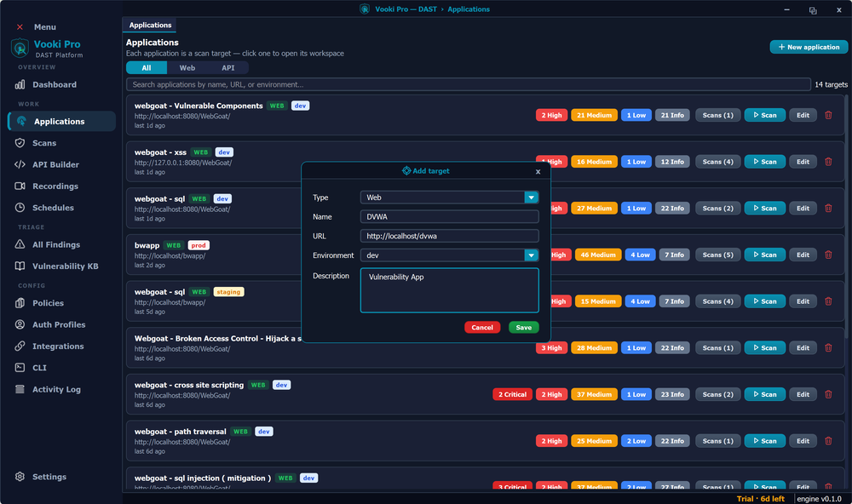Click the staging tag on webgoat - sql

pos(228,292)
